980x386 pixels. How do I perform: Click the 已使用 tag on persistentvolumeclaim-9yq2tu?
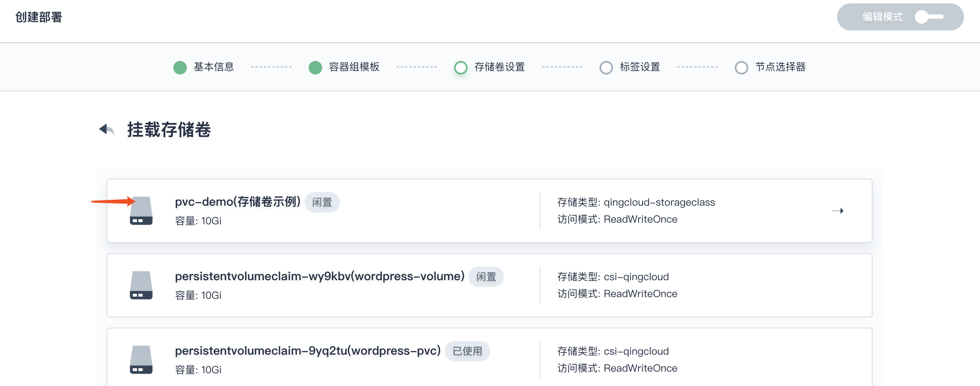(468, 351)
